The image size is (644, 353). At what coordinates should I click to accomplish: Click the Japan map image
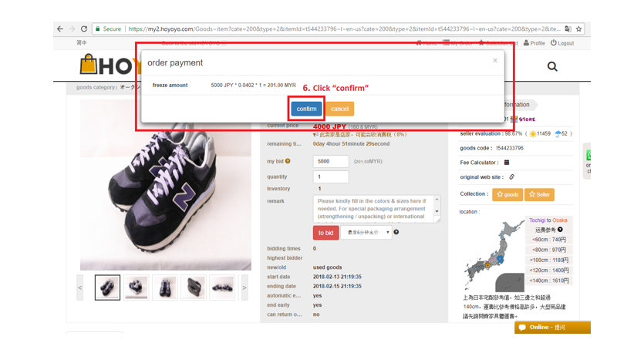(x=494, y=255)
